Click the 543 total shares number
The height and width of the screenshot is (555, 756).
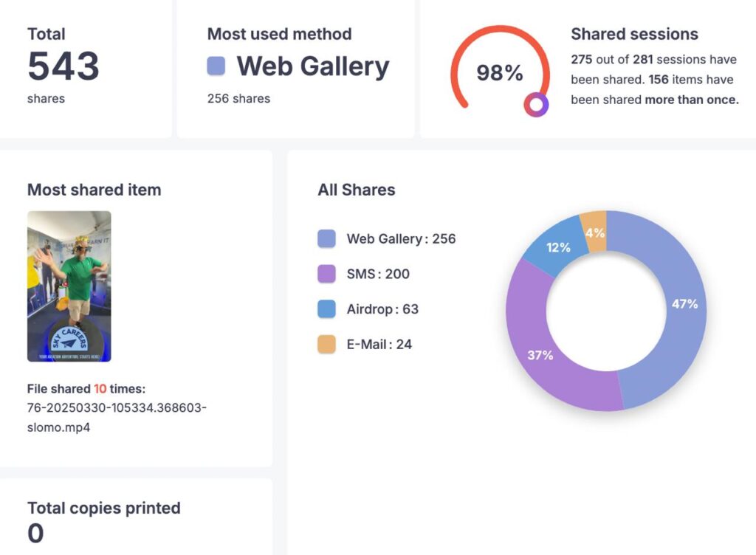[x=63, y=66]
